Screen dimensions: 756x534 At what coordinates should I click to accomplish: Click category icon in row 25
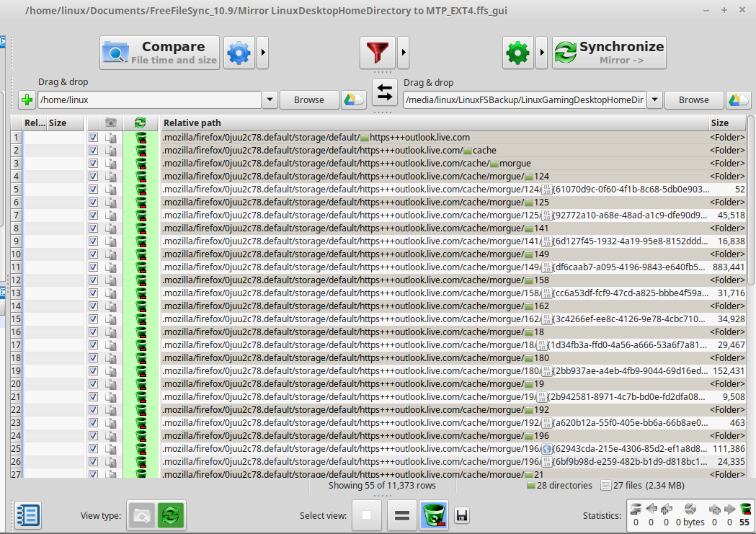(111, 449)
